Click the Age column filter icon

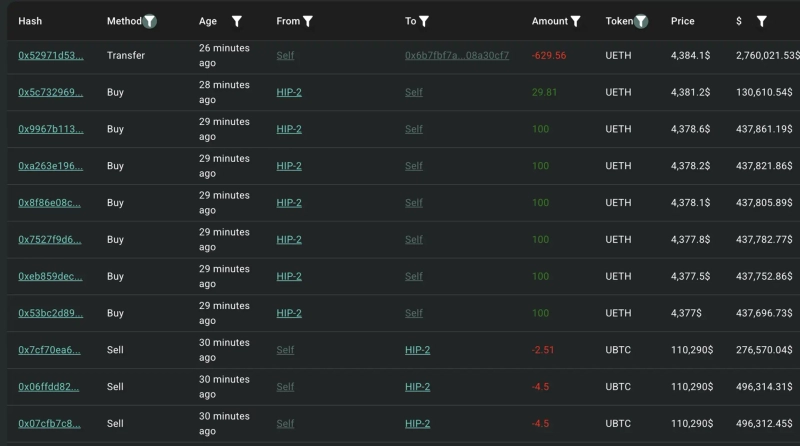coord(236,21)
